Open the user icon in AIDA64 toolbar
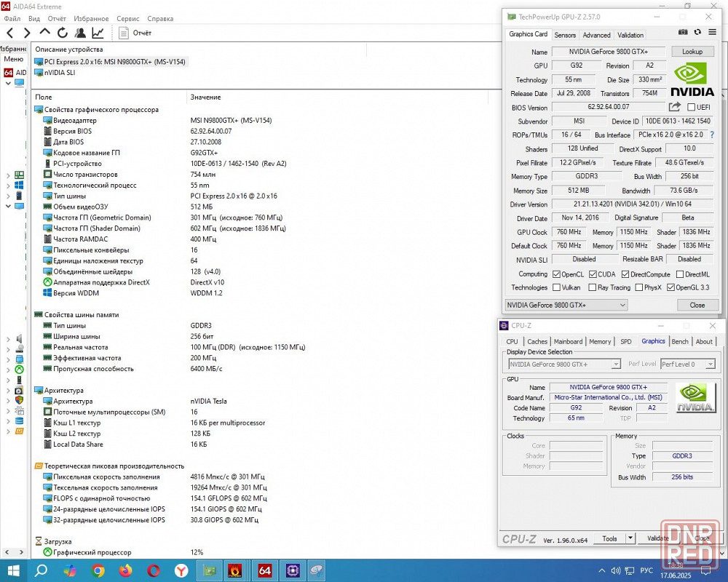This screenshot has height=582, width=728. [x=80, y=33]
